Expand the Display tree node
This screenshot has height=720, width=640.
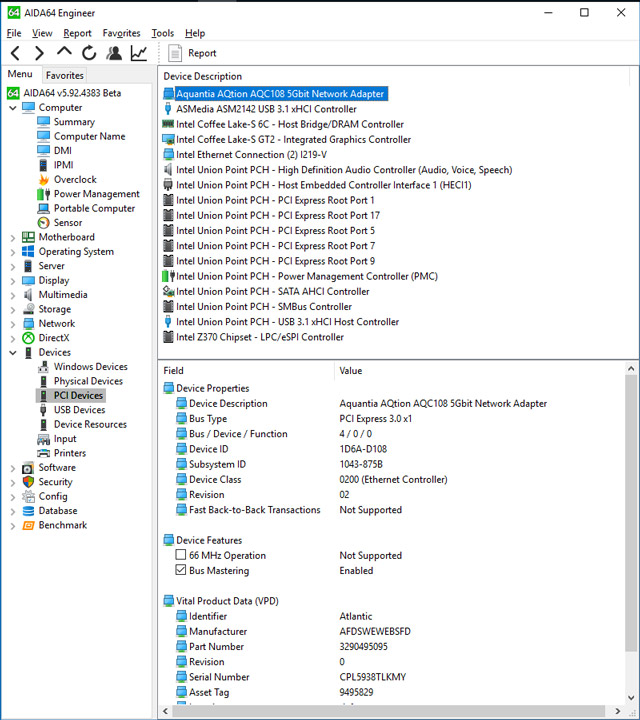[x=13, y=281]
